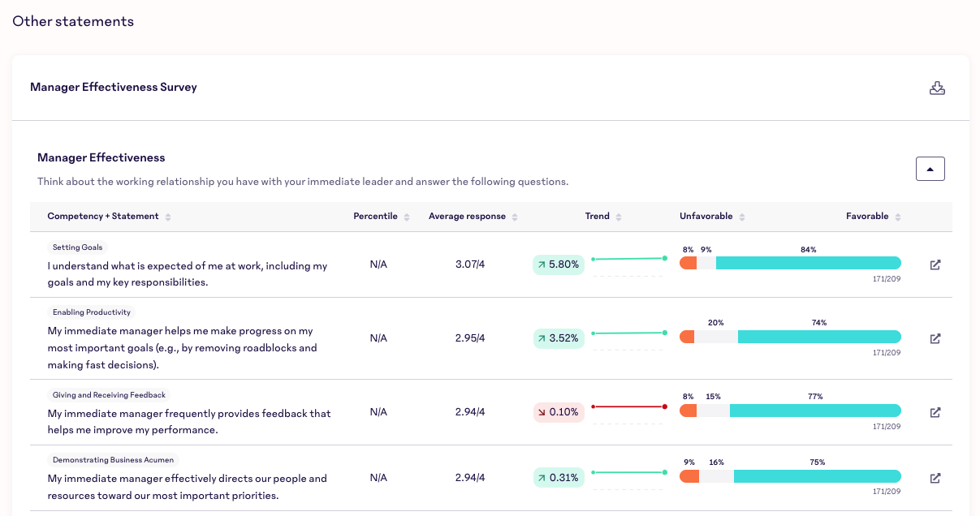
Task: Open the Enabling Productivity statement external link
Action: click(935, 338)
